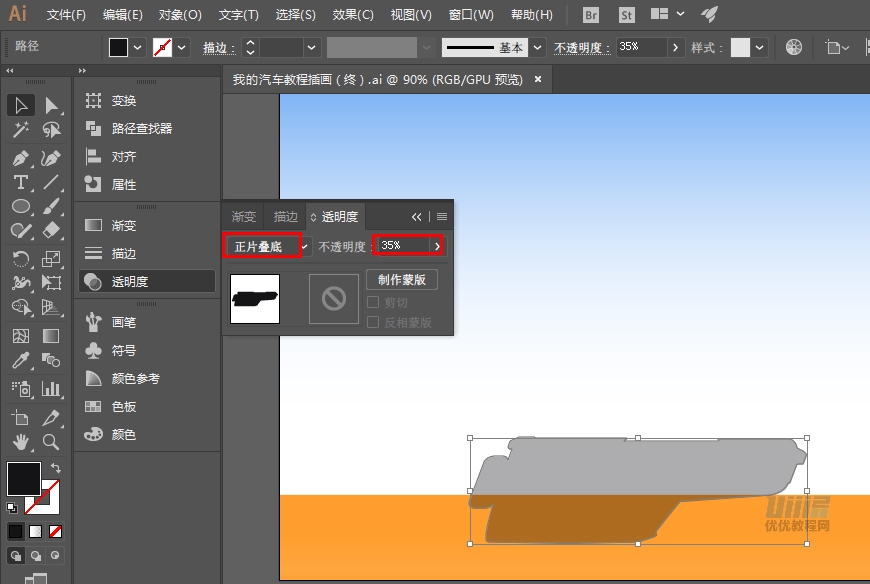870x584 pixels.
Task: Swap fill and stroke colors
Action: click(56, 469)
